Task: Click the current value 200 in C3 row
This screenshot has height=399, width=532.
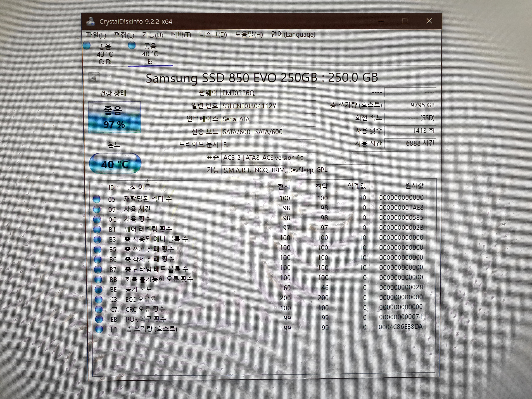Action: click(285, 298)
